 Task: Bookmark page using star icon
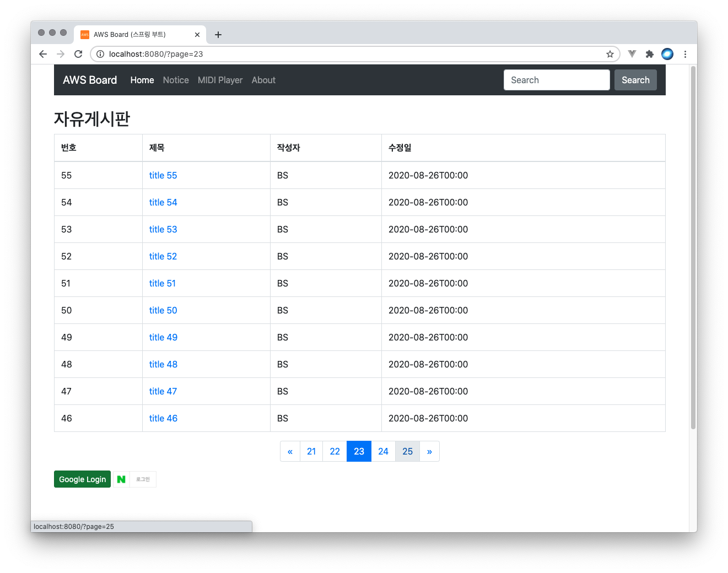click(610, 54)
